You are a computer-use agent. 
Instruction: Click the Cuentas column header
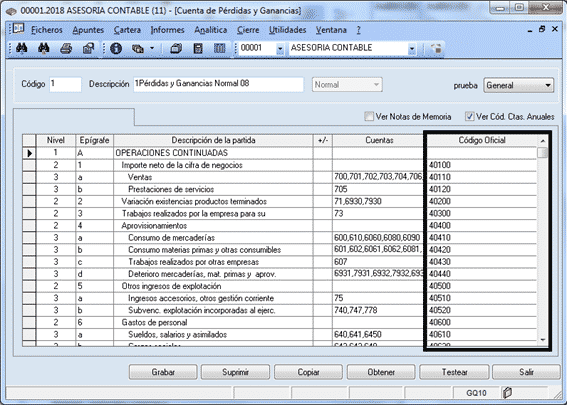pyautogui.click(x=379, y=140)
